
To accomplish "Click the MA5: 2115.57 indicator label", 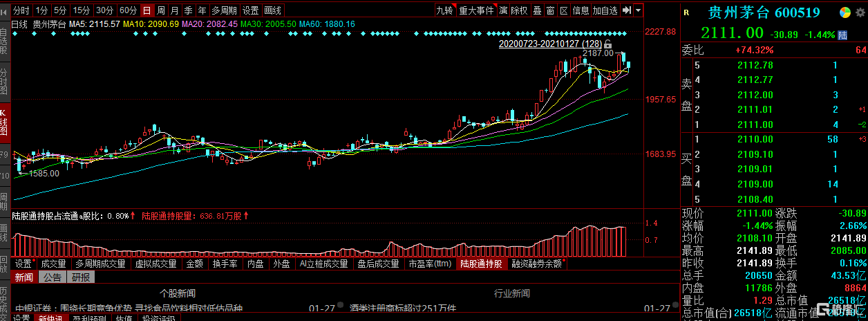I will tap(95, 24).
